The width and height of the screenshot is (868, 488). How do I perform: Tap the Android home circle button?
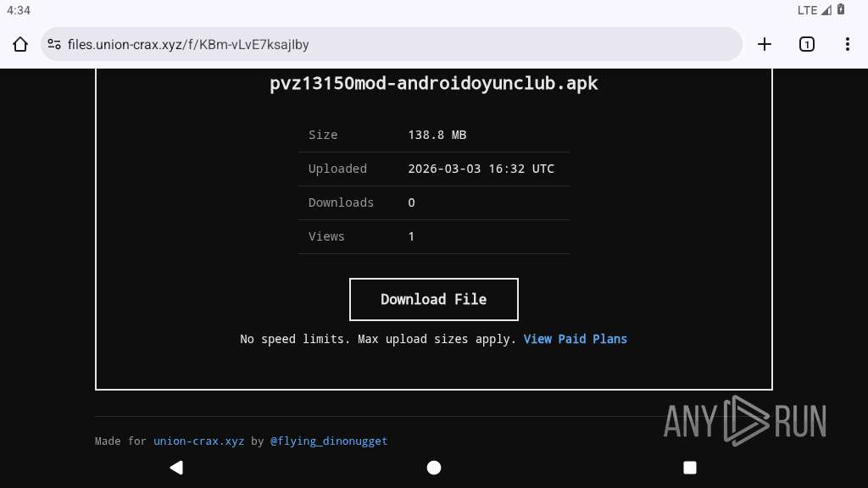tap(434, 468)
